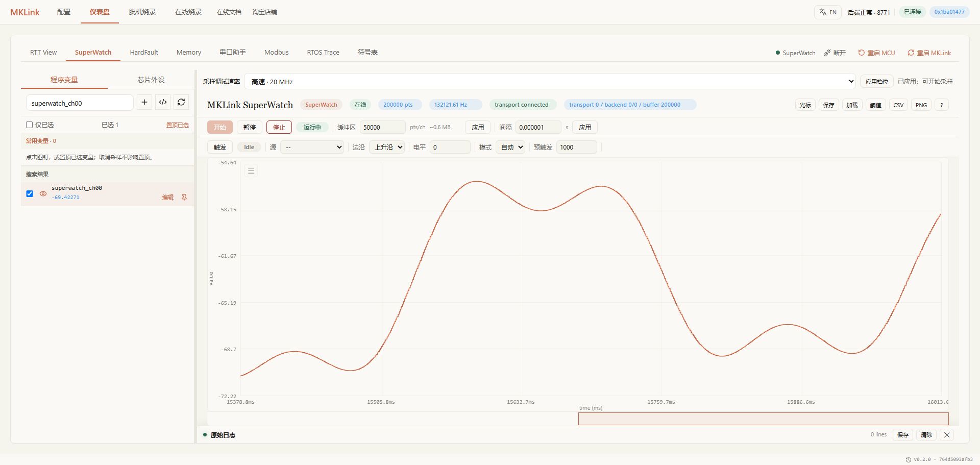Click the variable search input field
980x465 pixels.
click(80, 103)
